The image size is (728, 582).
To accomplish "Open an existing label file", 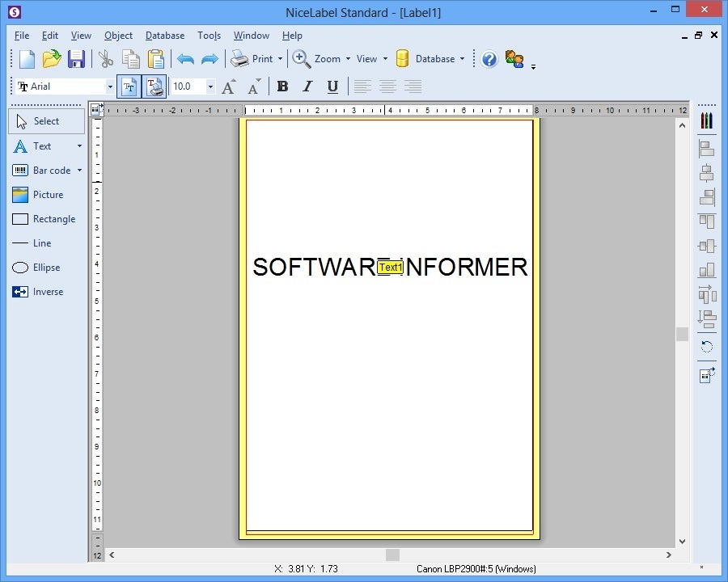I will click(x=52, y=59).
